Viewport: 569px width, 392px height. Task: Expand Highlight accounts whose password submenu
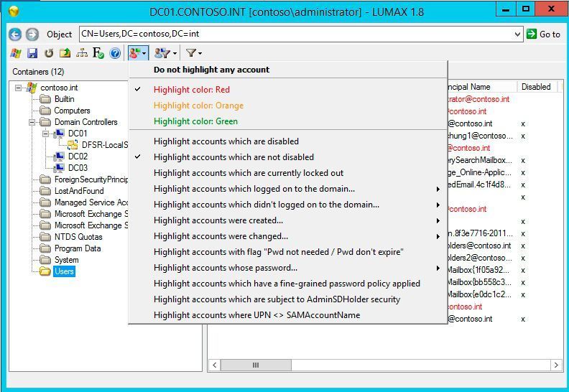(x=438, y=268)
